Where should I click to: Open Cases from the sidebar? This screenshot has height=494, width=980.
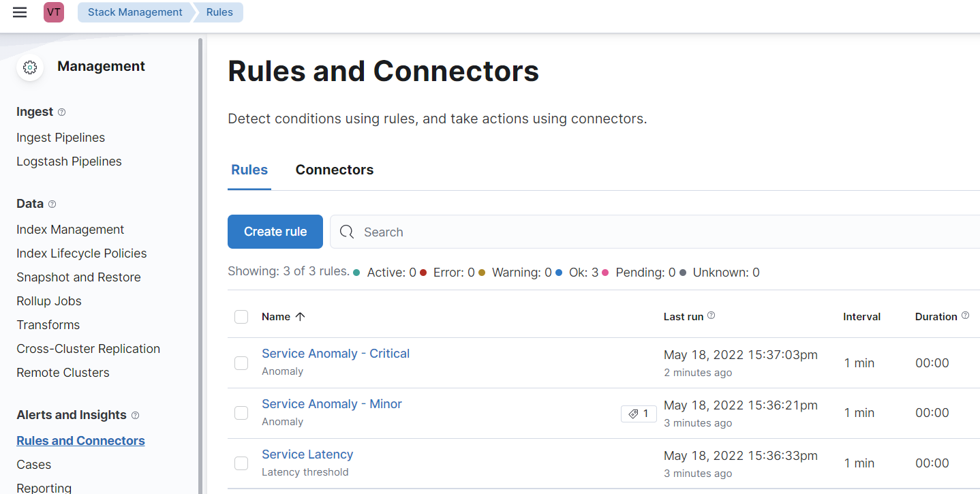pos(33,464)
